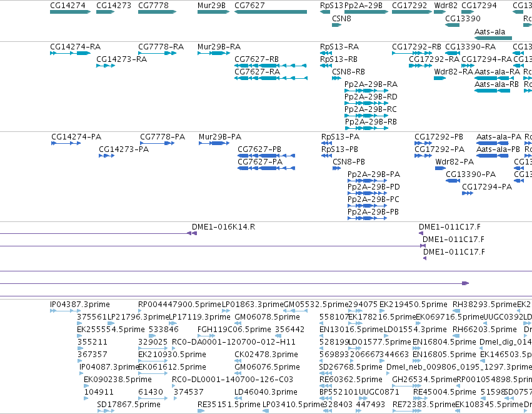Select the CG7778-RA transcript glyph
532x414 pixels.
coord(158,53)
